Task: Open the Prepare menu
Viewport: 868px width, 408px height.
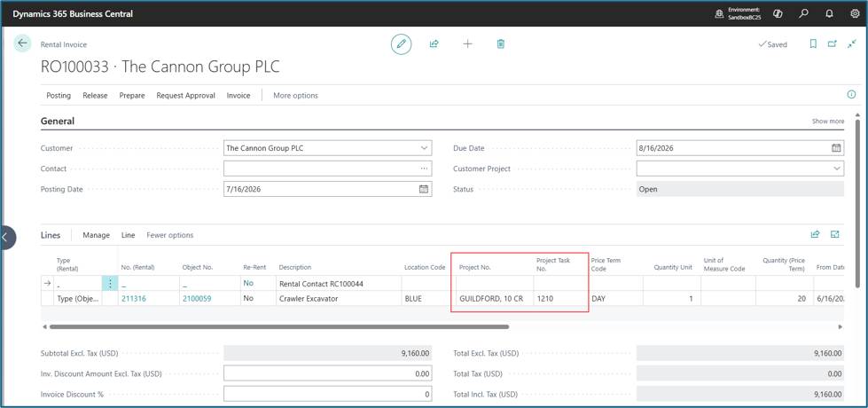Action: click(x=132, y=95)
